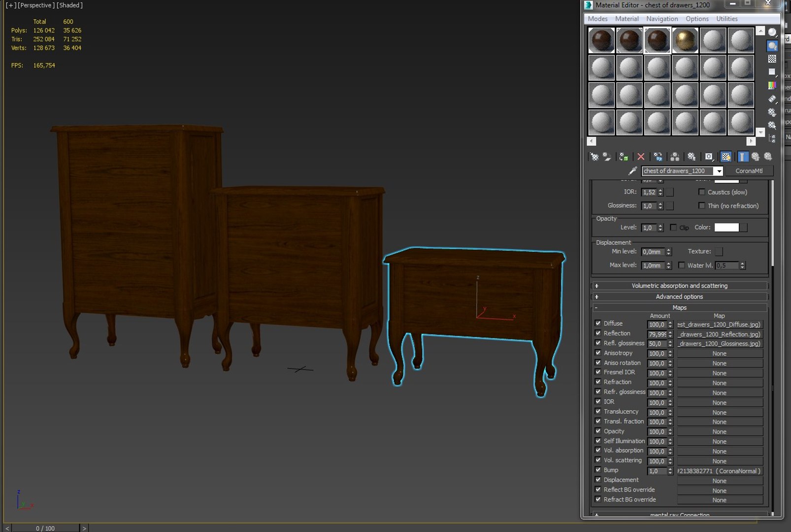Expand Volumetric absorption and scattering rollout
This screenshot has height=532, width=791.
(x=679, y=286)
